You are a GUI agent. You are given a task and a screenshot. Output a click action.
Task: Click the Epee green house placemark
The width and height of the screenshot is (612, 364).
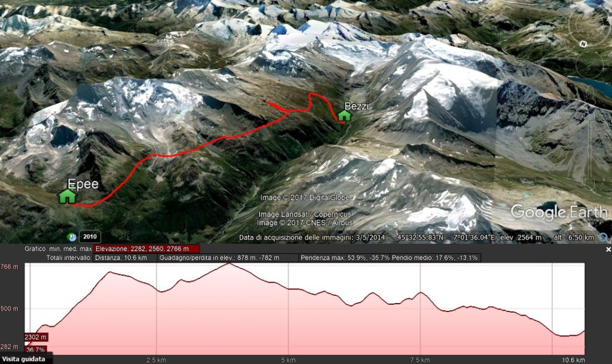pos(67,196)
